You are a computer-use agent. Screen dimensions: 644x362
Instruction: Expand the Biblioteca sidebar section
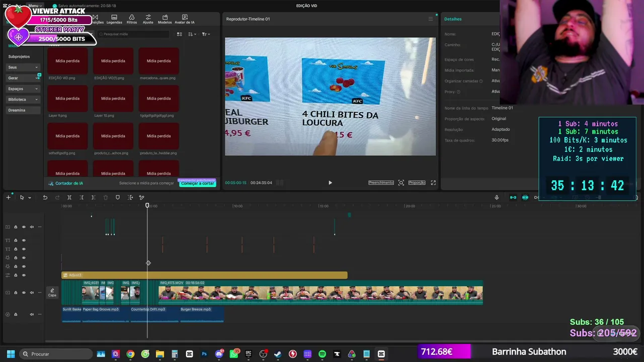point(23,100)
